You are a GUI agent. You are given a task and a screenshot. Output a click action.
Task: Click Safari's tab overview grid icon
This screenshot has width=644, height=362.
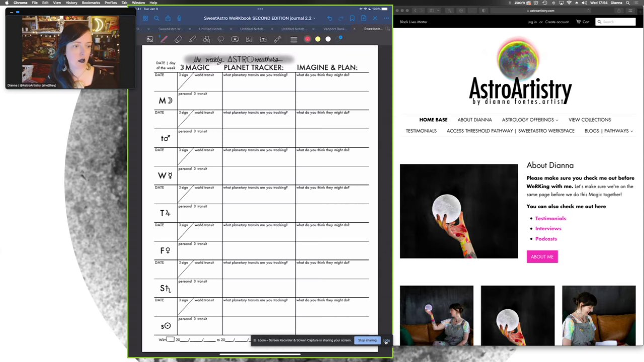(x=630, y=11)
